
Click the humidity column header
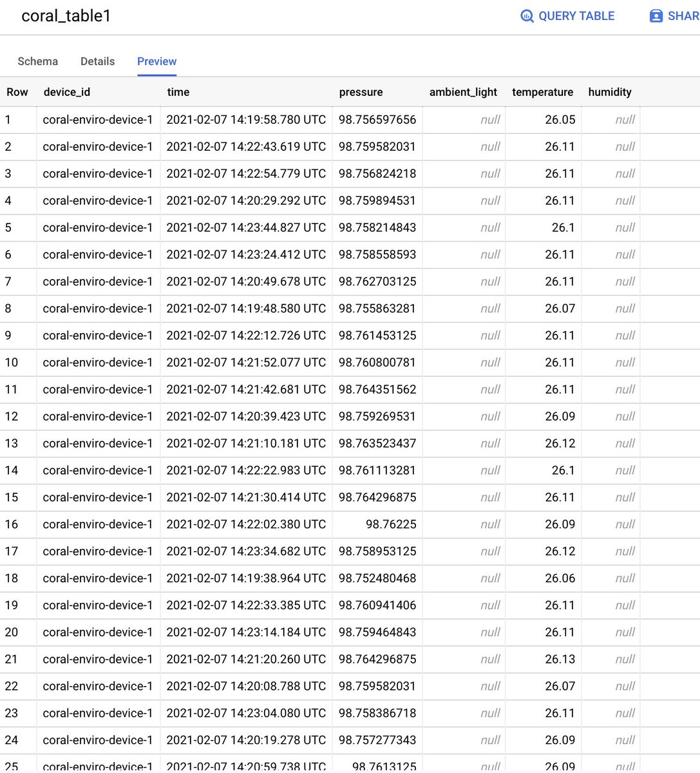coord(609,91)
